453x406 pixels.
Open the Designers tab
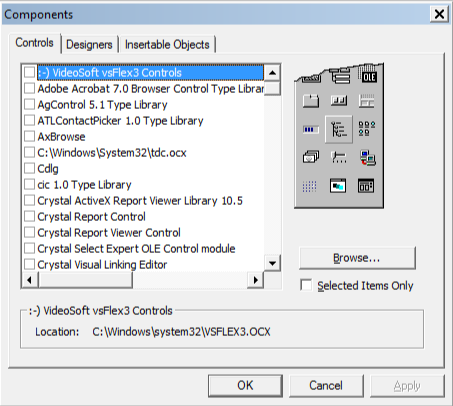(89, 45)
